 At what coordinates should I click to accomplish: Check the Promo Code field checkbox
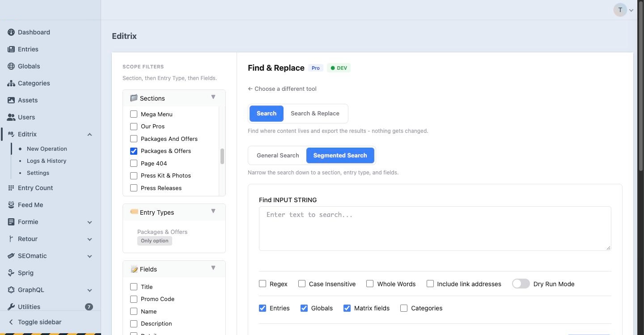(x=134, y=299)
